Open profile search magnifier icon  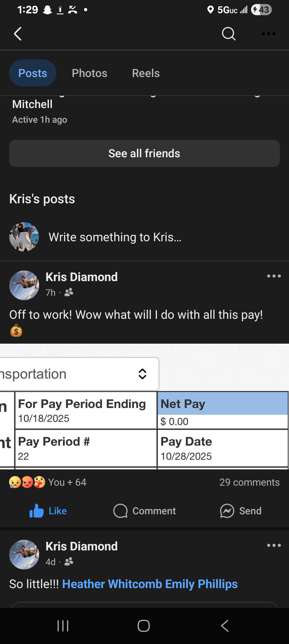pos(229,34)
